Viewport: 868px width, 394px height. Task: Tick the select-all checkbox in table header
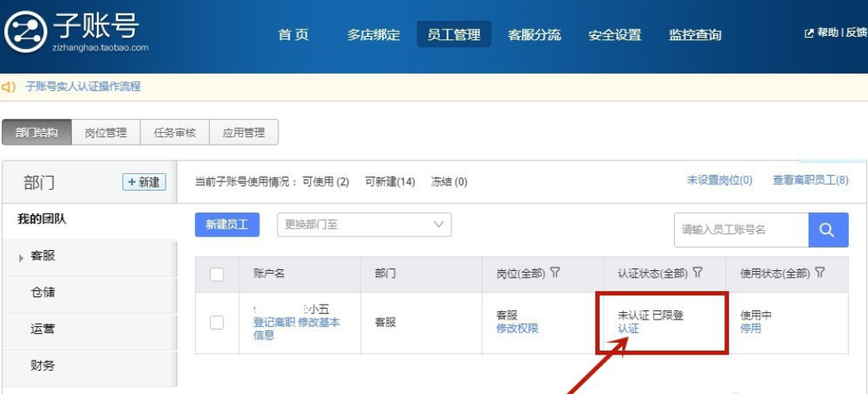[x=217, y=274]
